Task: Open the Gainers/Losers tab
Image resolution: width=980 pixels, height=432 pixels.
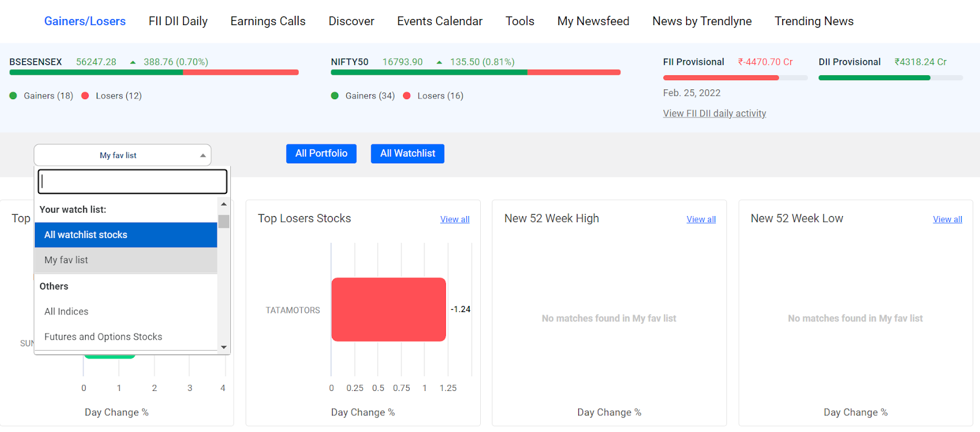Action: (85, 21)
